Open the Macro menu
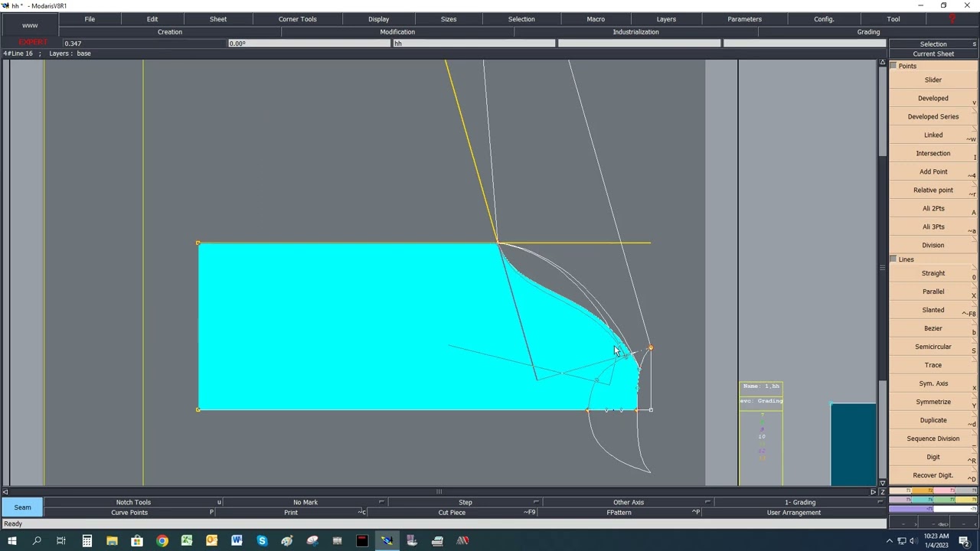 pyautogui.click(x=596, y=19)
